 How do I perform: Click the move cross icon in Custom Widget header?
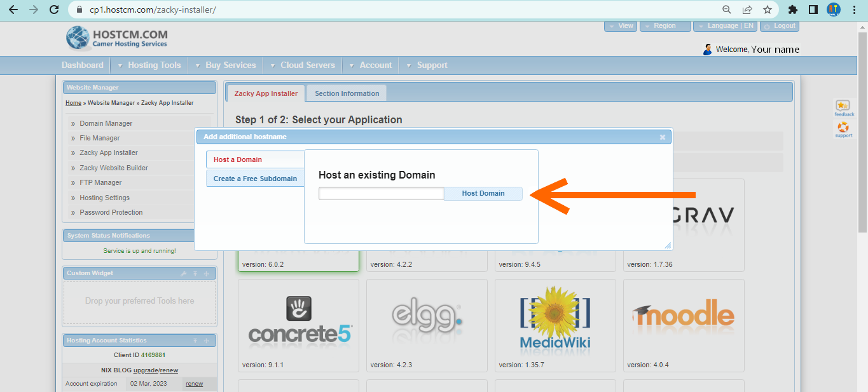[206, 273]
